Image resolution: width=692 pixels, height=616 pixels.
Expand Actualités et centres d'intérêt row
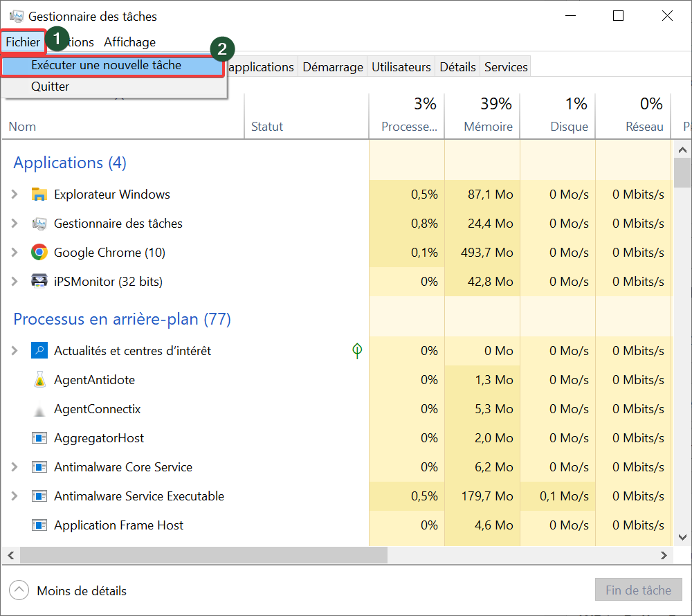[x=15, y=351]
